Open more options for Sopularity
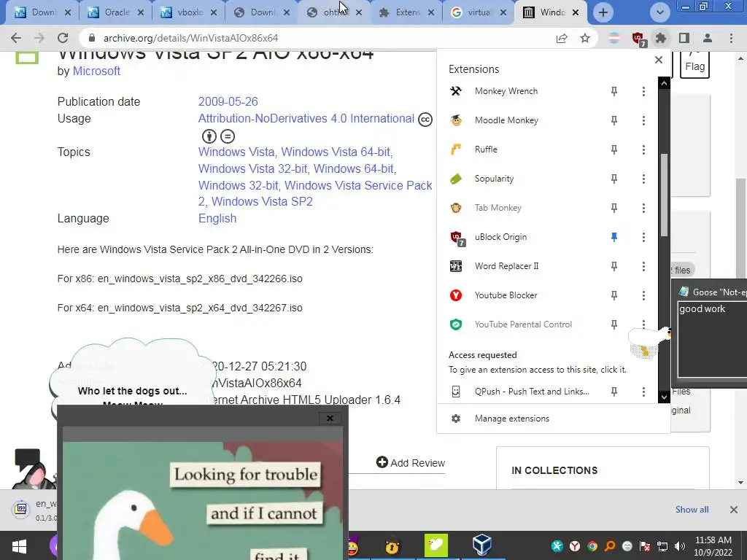This screenshot has height=560, width=747. (643, 179)
